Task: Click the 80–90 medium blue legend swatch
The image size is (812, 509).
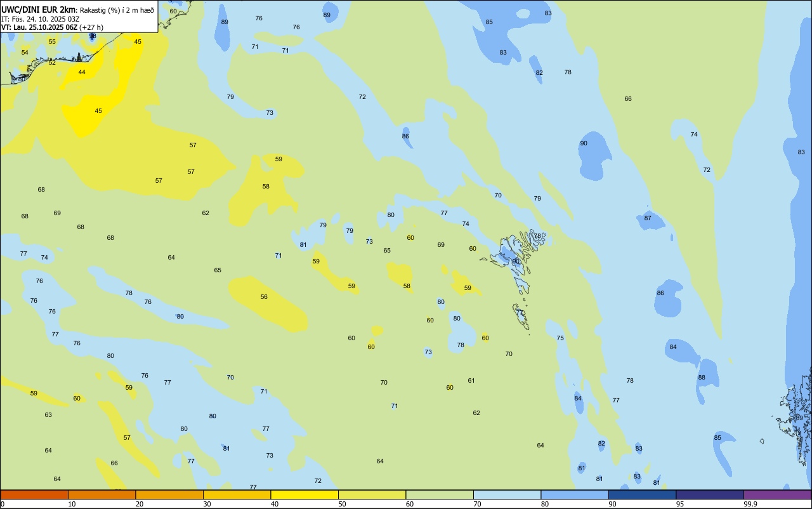Action: pos(575,494)
